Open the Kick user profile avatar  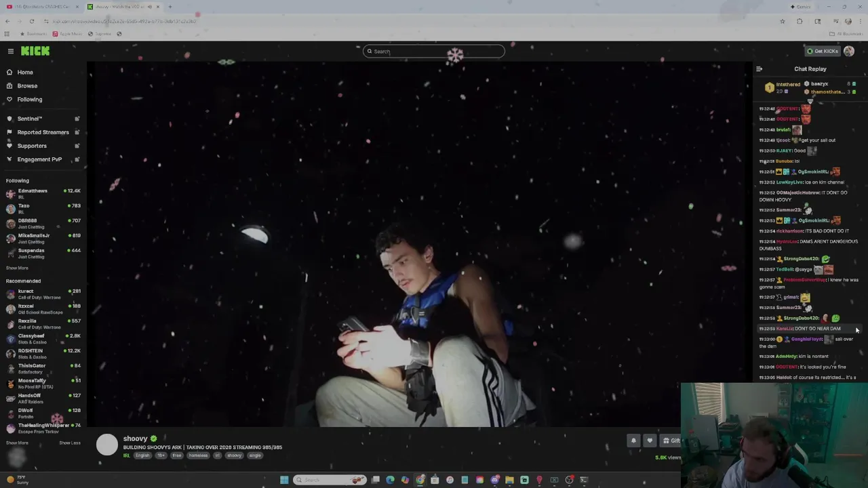pos(849,51)
